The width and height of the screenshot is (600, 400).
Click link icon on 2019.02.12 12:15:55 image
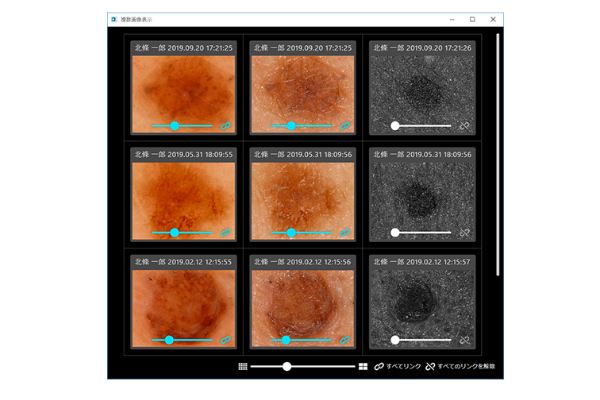point(227,340)
